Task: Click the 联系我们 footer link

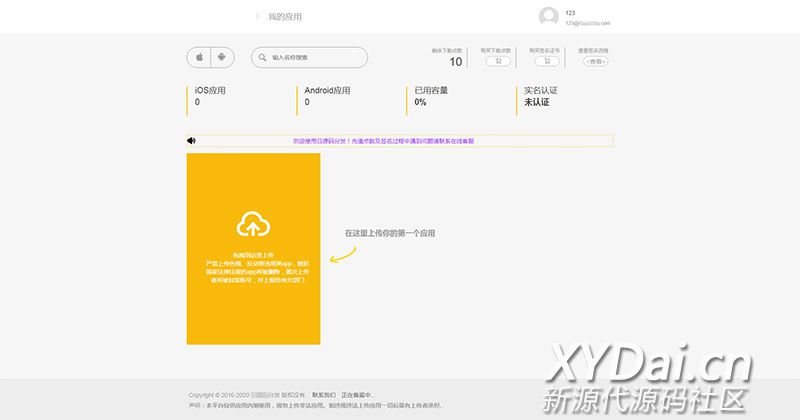Action: [324, 395]
